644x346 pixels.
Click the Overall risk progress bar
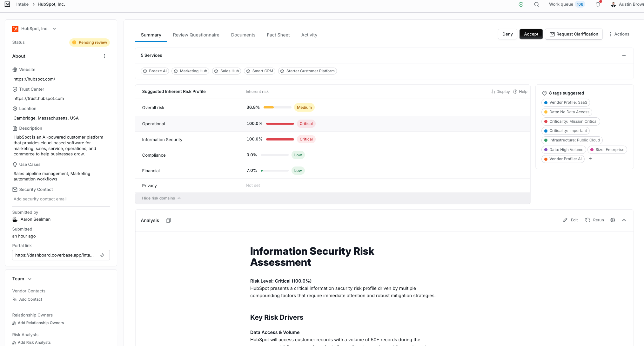pyautogui.click(x=277, y=108)
